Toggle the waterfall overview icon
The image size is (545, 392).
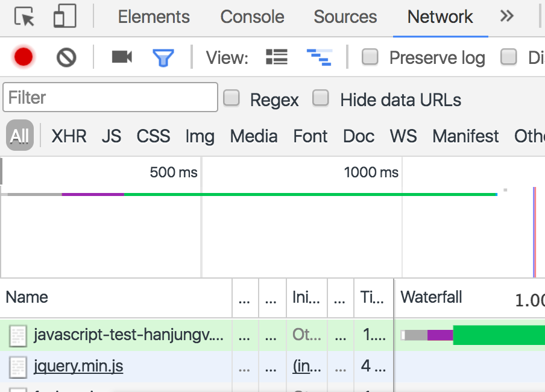click(x=320, y=57)
